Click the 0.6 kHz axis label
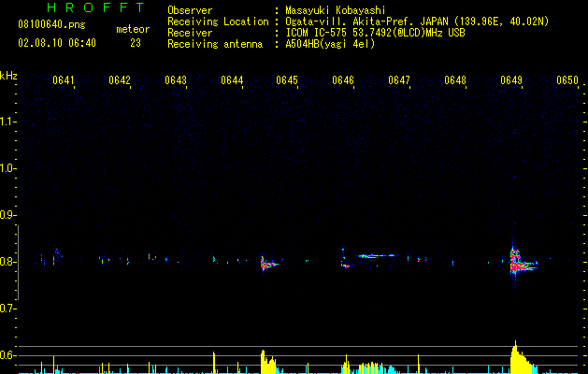 click(x=7, y=355)
